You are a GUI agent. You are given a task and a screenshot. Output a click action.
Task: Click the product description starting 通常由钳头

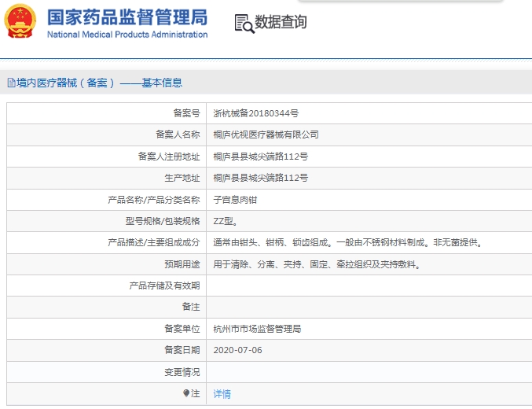348,242
